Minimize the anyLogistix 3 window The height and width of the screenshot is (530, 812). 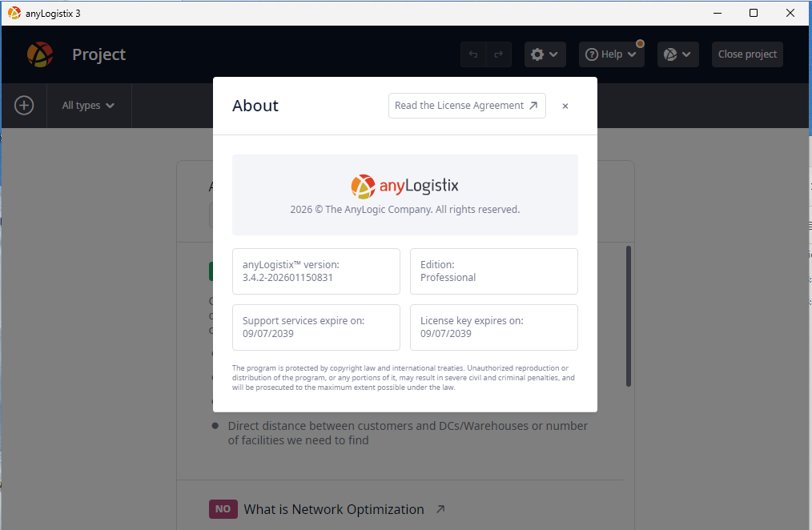pyautogui.click(x=718, y=13)
